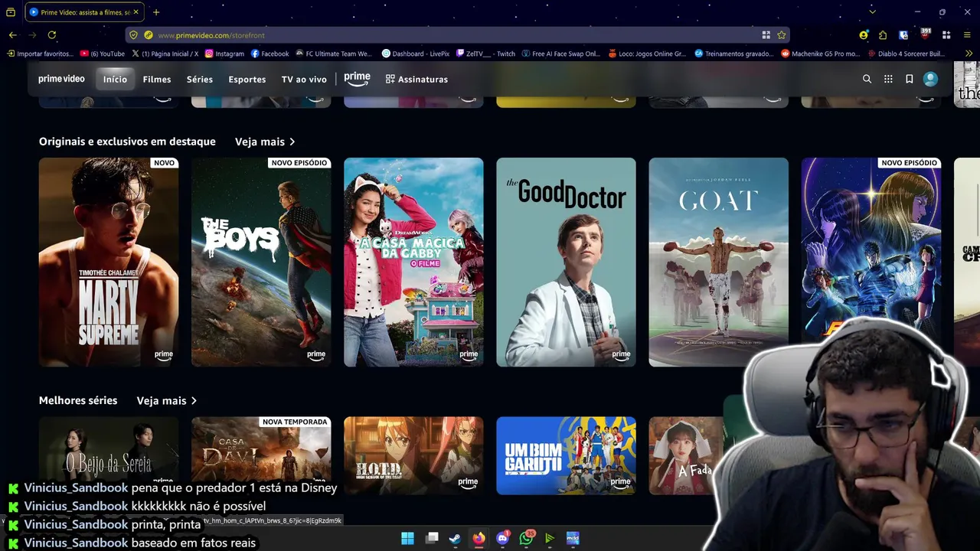Viewport: 980px width, 551px height.
Task: Open the Casa de Davi thumbnail
Action: (x=261, y=455)
